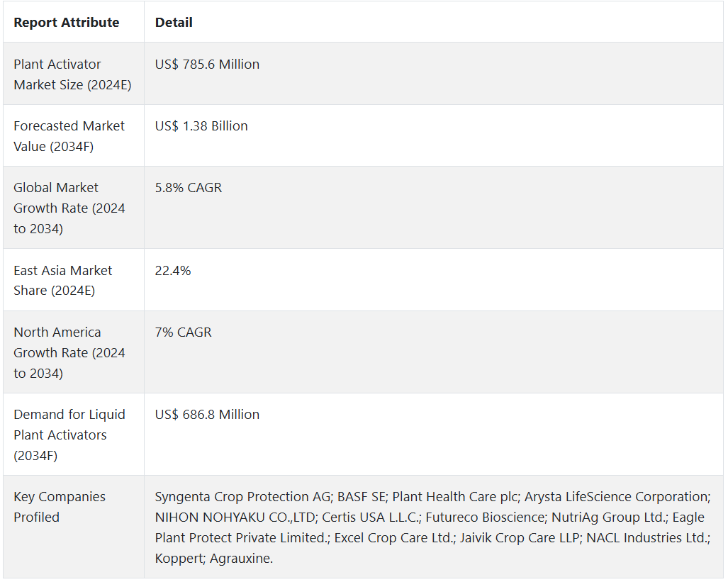Screen dimensions: 728x582
Task: Click the 'US$ 785.6 Million' value
Action: coord(207,65)
